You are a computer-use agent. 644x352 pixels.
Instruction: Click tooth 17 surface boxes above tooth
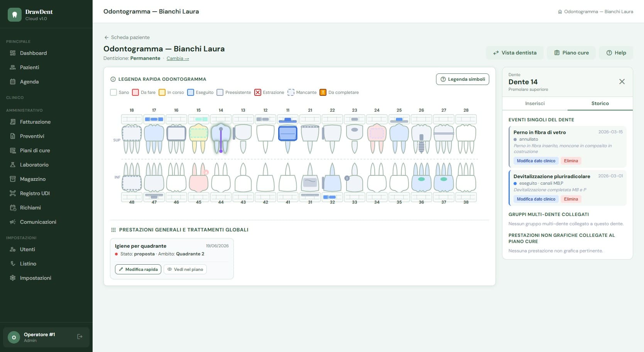click(x=154, y=119)
